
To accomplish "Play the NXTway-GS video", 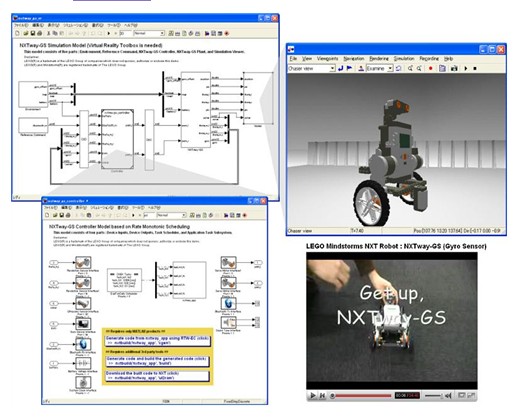I will (x=312, y=396).
